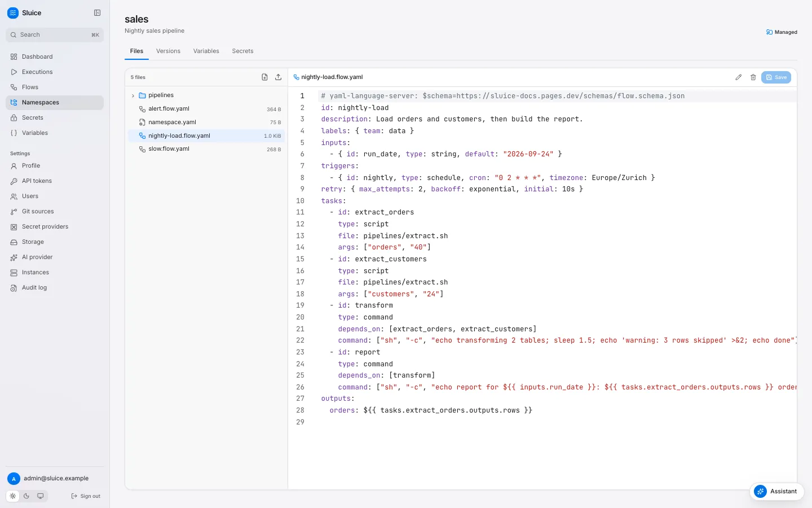This screenshot has width=812, height=508.
Task: Click line 7 'triggers:' in editor
Action: [x=340, y=166]
